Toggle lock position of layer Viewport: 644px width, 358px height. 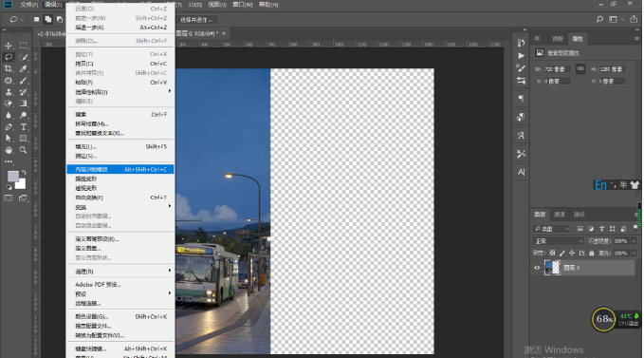(x=572, y=253)
